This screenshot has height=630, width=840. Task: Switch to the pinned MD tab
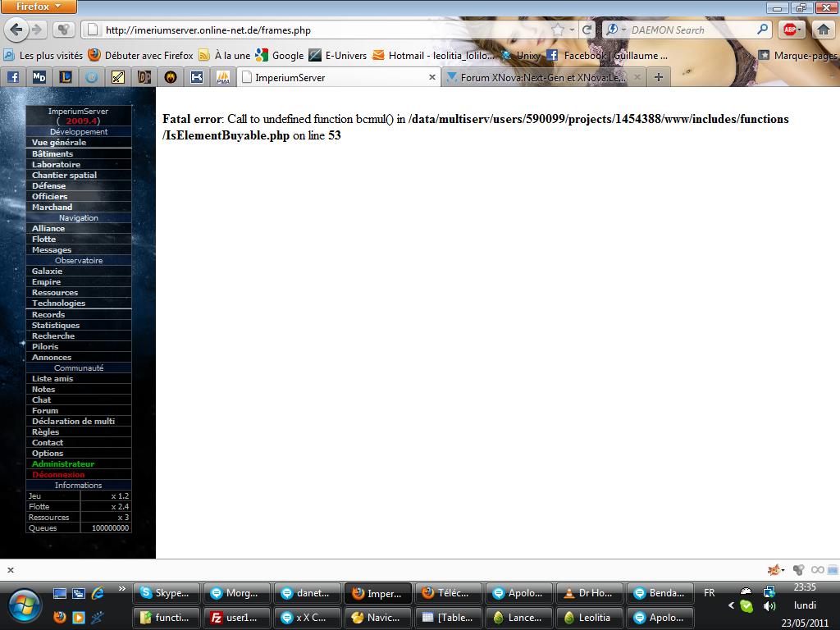(x=39, y=77)
